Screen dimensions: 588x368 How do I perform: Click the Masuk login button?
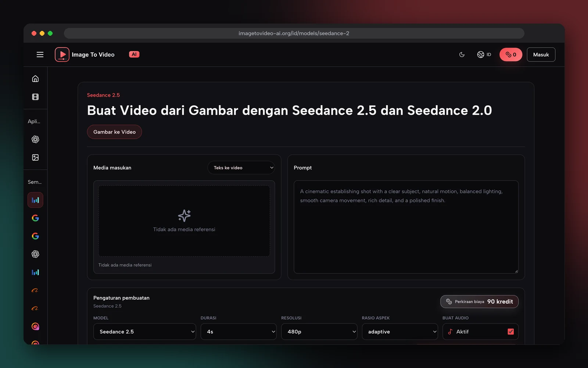541,54
